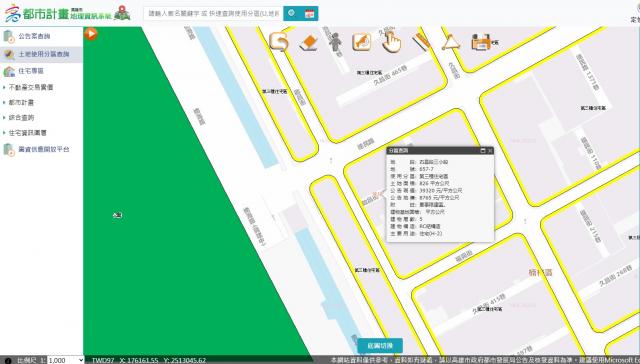Viewport: 640px width, 364px height.
Task: Click the info icon in status bar
Action: (8, 361)
